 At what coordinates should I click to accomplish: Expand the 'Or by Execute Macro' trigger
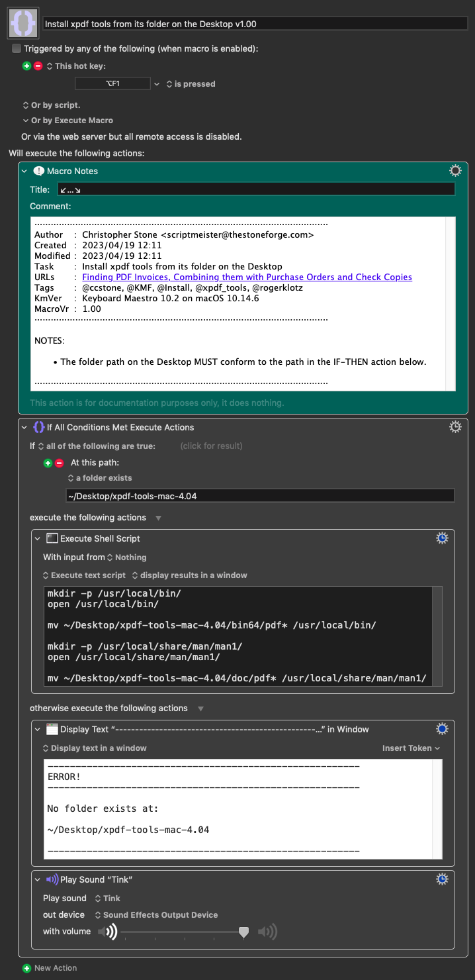click(26, 121)
